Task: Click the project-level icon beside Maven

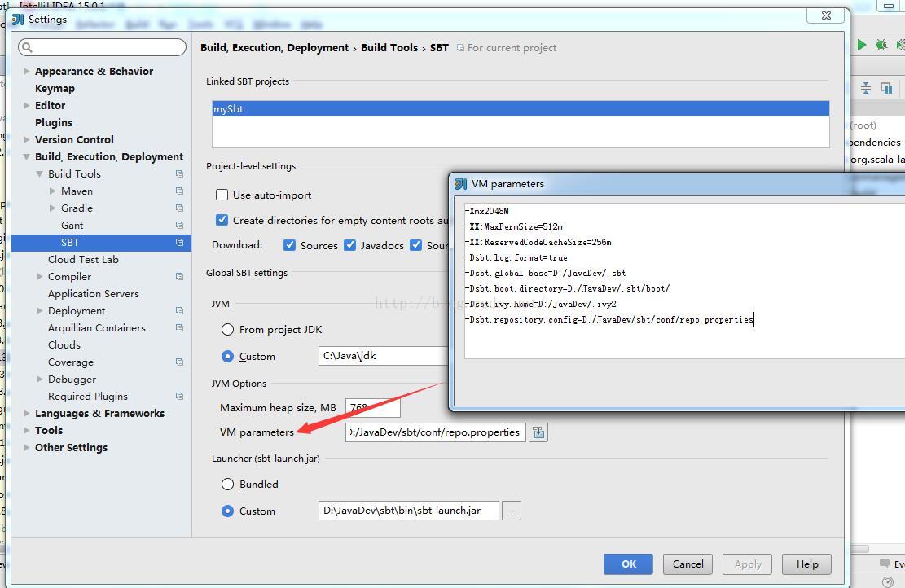Action: click(x=179, y=191)
